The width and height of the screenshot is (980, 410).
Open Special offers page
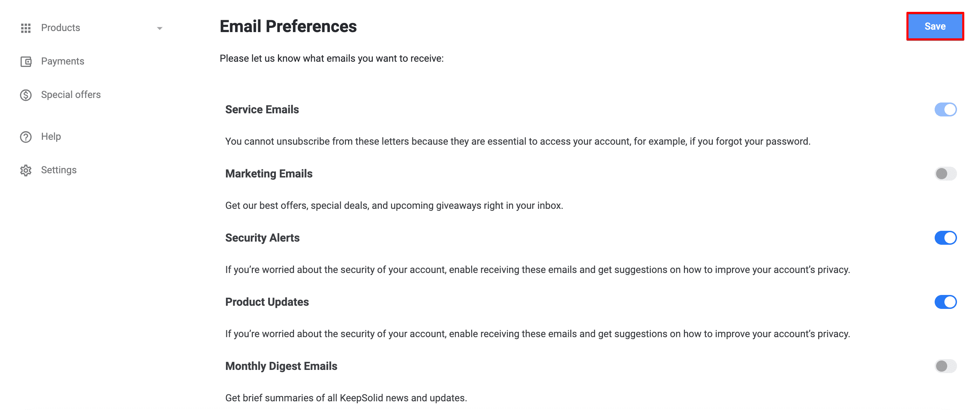point(71,95)
